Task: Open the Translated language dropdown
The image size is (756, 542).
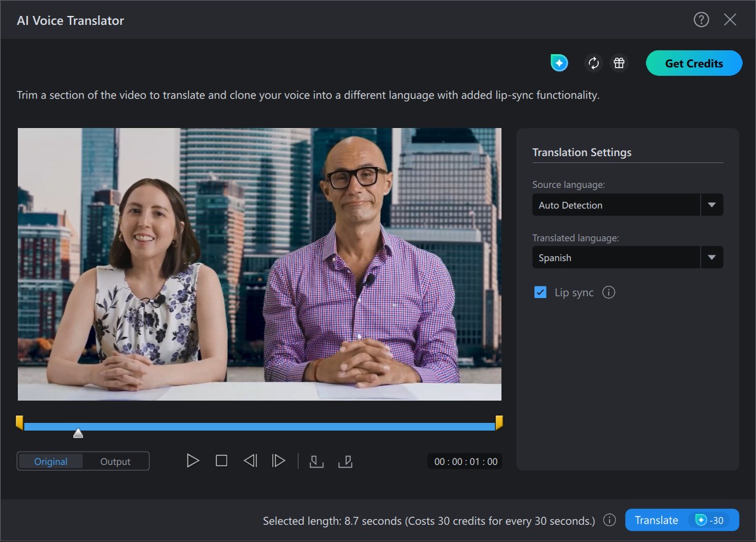Action: [x=712, y=257]
